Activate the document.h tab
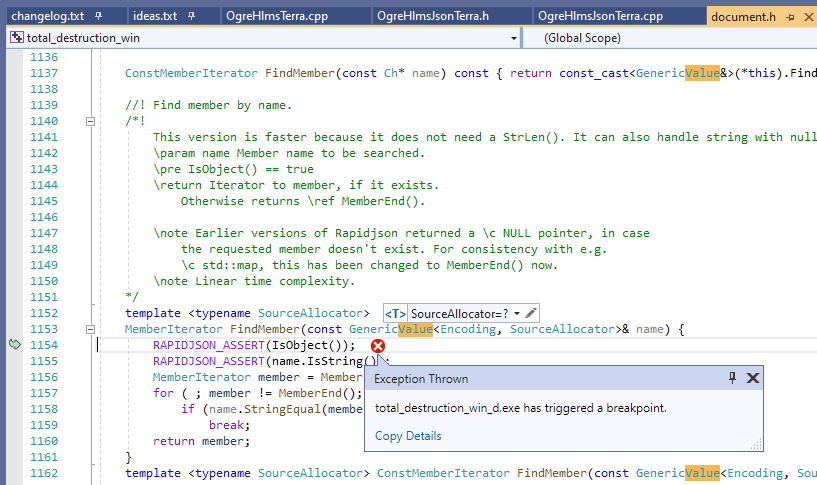The width and height of the screenshot is (817, 485). tap(743, 17)
